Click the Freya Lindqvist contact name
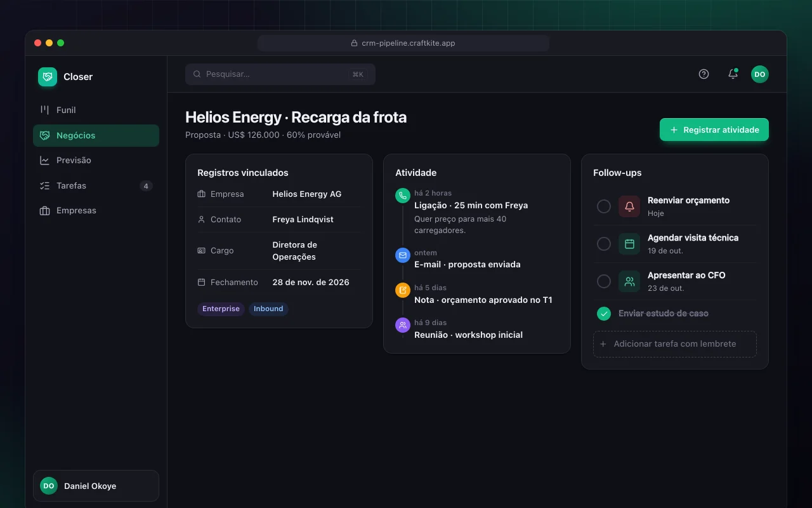Viewport: 812px width, 508px height. pyautogui.click(x=303, y=220)
